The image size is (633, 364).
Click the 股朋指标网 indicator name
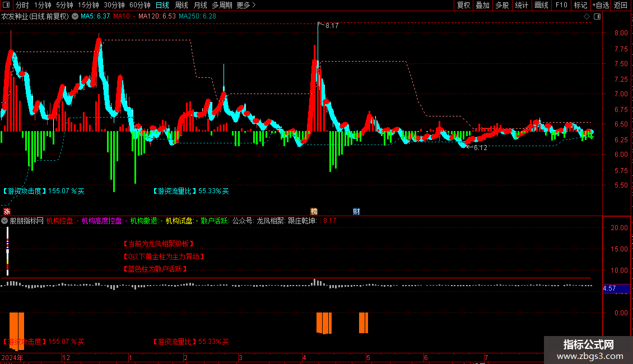coord(27,221)
